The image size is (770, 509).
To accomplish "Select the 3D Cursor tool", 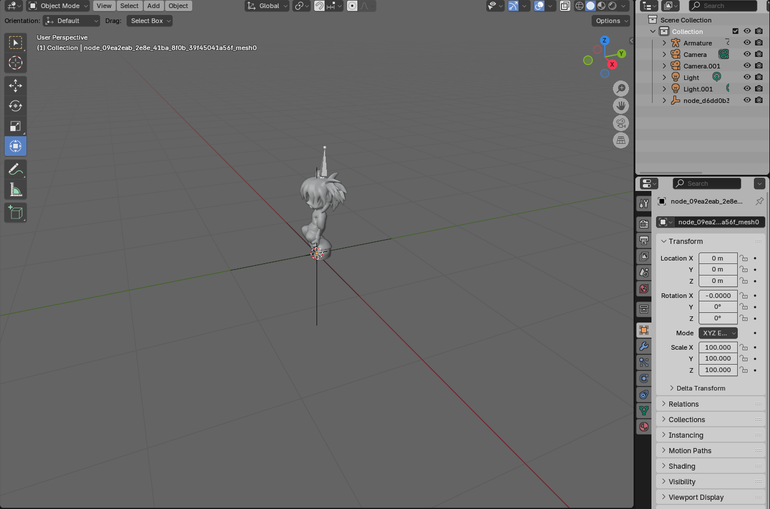I will 15,63.
